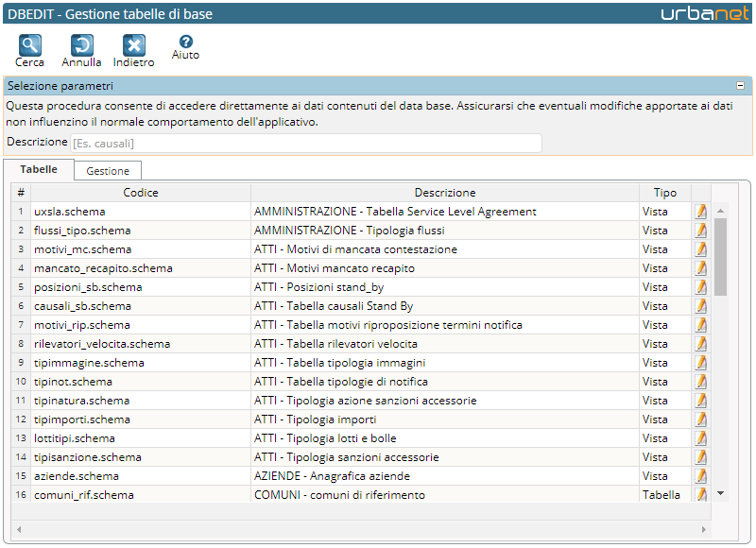The image size is (756, 548).
Task: Click edit icon for lottitipi.schema row
Action: tap(700, 438)
